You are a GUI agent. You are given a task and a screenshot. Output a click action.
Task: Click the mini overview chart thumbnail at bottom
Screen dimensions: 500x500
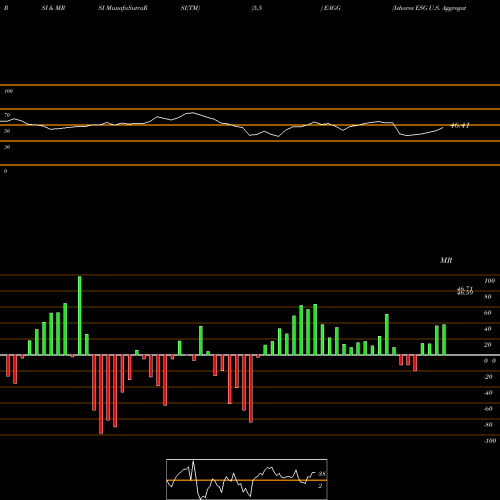[247, 479]
